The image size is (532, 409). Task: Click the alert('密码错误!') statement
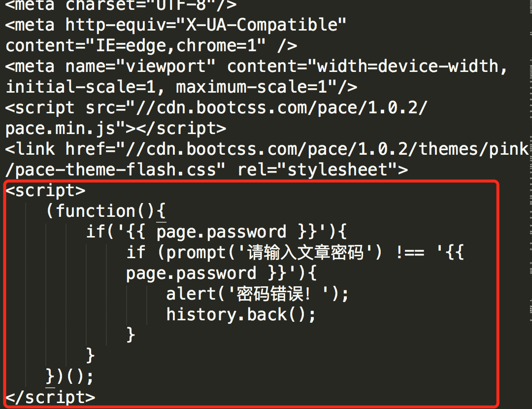[x=257, y=294]
